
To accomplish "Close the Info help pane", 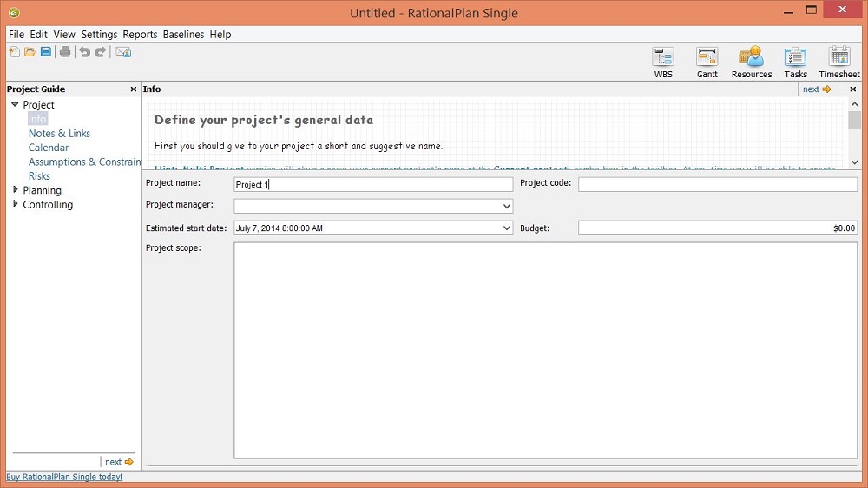I will [x=853, y=89].
